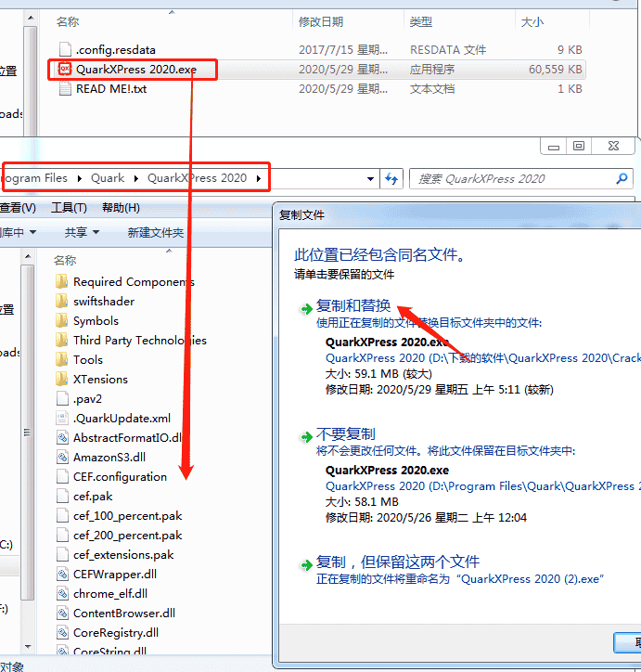Choose 复制，但保留这两个文件 option
Viewport: 641px width, 672px height.
pos(398,562)
